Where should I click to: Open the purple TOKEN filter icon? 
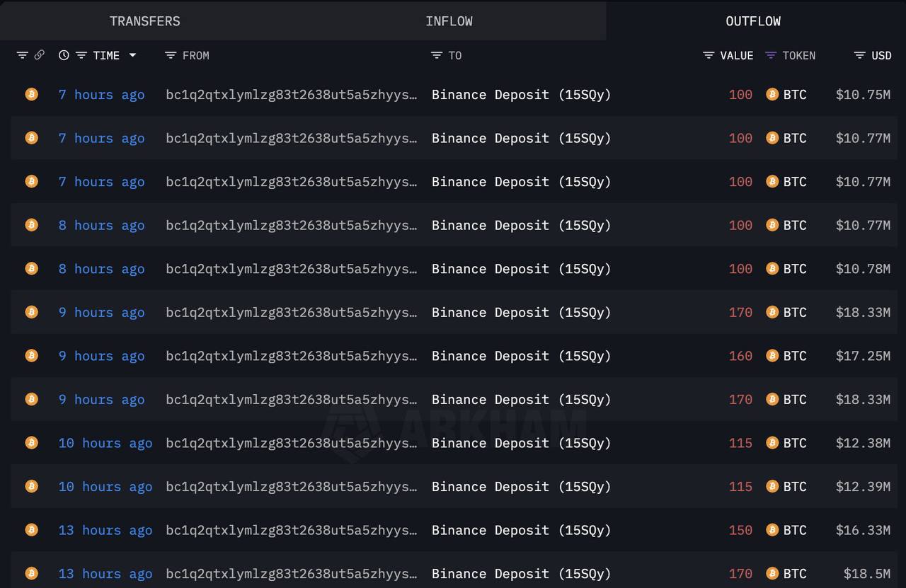point(771,55)
